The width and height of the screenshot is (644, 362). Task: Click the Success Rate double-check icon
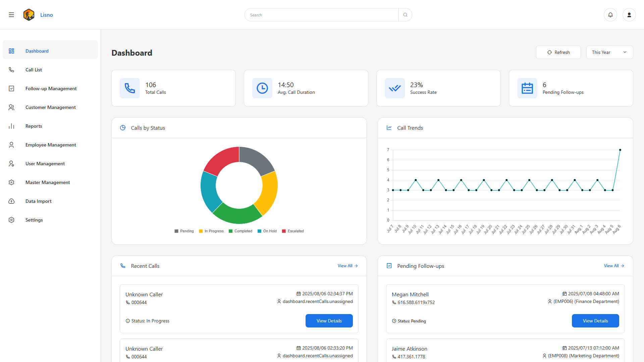[x=395, y=88]
